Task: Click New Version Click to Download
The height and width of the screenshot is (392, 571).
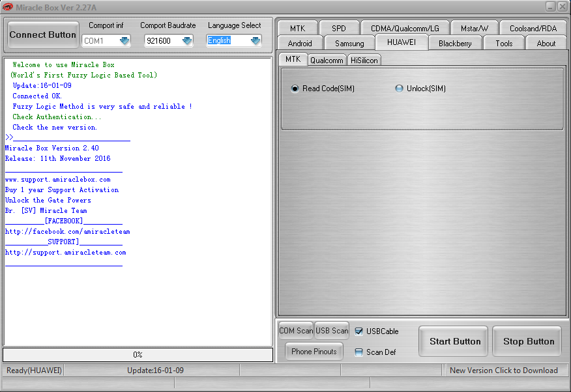Action: pyautogui.click(x=504, y=370)
